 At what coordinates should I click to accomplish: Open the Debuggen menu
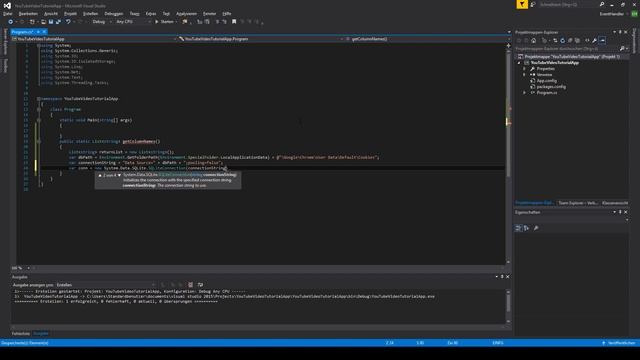pos(113,13)
